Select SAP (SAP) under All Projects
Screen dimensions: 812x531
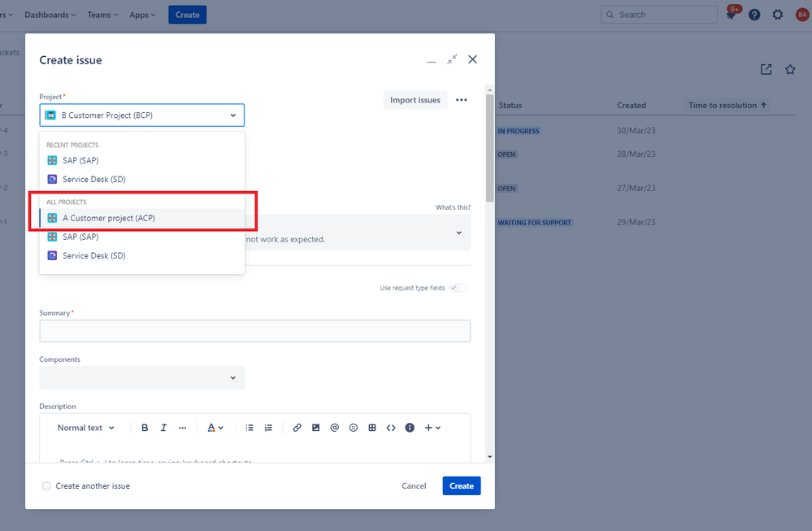coord(142,237)
